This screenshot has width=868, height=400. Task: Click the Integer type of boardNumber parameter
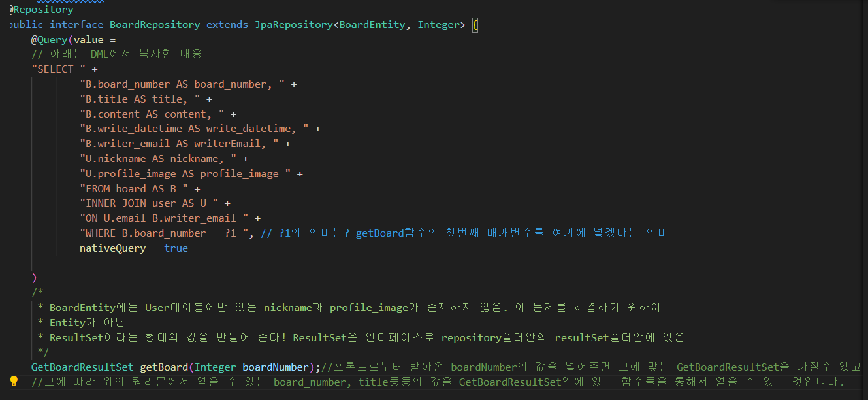(x=215, y=367)
